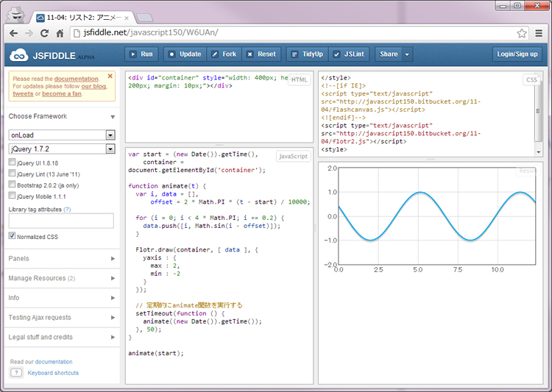Image resolution: width=552 pixels, height=392 pixels.
Task: Click the Share button
Action: coord(389,54)
